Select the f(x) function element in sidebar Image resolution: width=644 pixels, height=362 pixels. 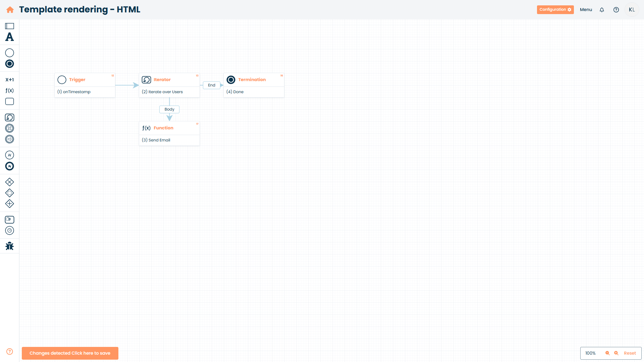point(9,90)
